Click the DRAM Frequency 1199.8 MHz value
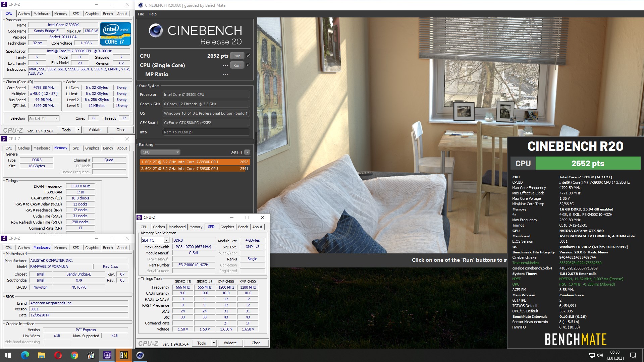 click(80, 186)
